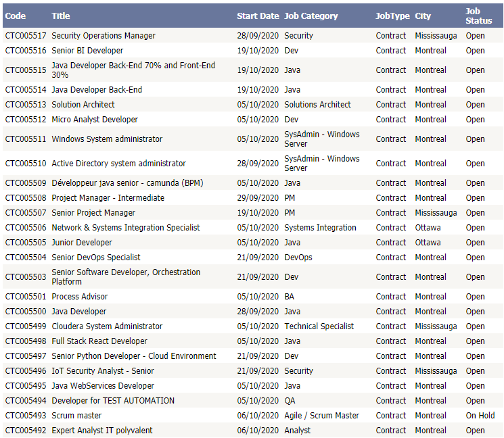
Task: Open Network & Systems Integration Specialist title
Action: point(126,228)
